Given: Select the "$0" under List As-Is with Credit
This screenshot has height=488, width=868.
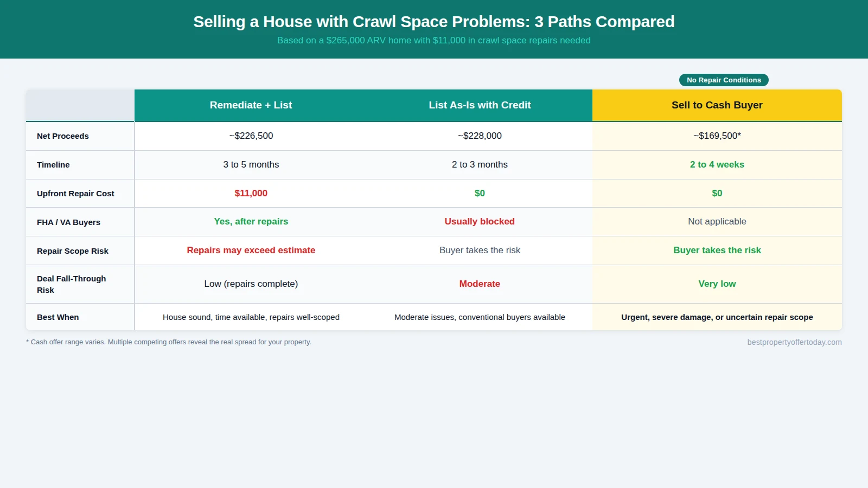Looking at the screenshot, I should [x=480, y=193].
